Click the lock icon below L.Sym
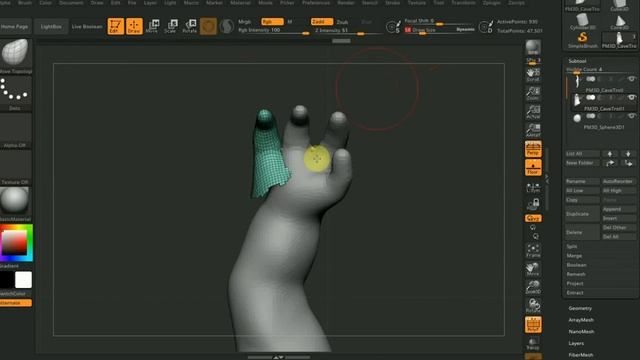Image resolution: width=640 pixels, height=360 pixels. [533, 204]
